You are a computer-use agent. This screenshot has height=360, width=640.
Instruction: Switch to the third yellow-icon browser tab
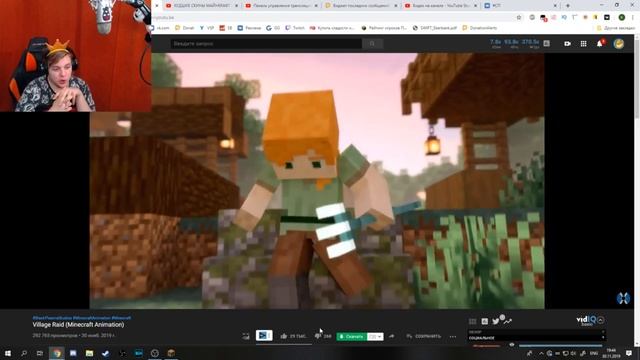coord(361,6)
